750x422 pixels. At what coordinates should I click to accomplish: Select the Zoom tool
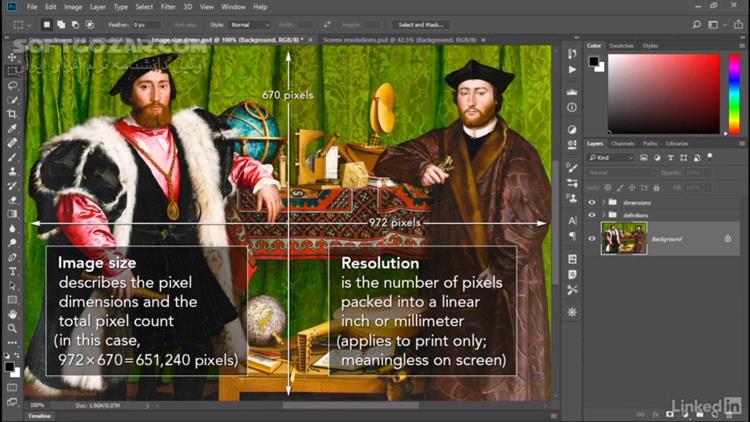12,328
